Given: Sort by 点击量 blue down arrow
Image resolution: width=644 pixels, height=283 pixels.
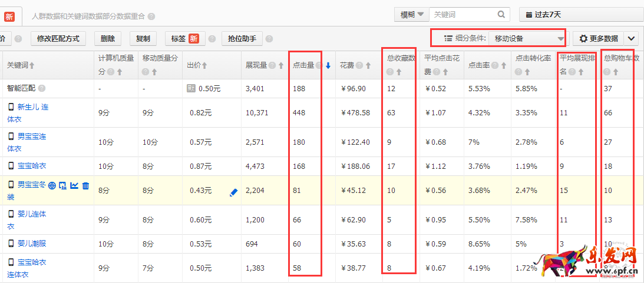Looking at the screenshot, I should click(328, 65).
